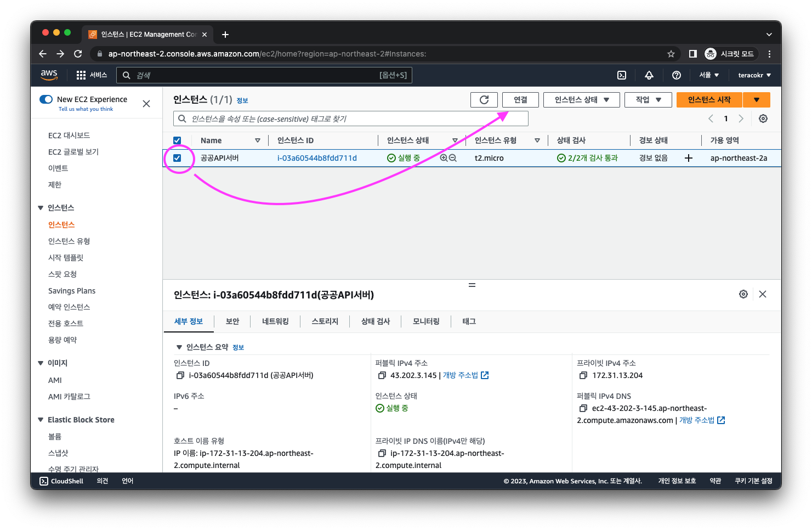The image size is (812, 530).
Task: Copy the public IPv4 DNS name
Action: click(583, 408)
